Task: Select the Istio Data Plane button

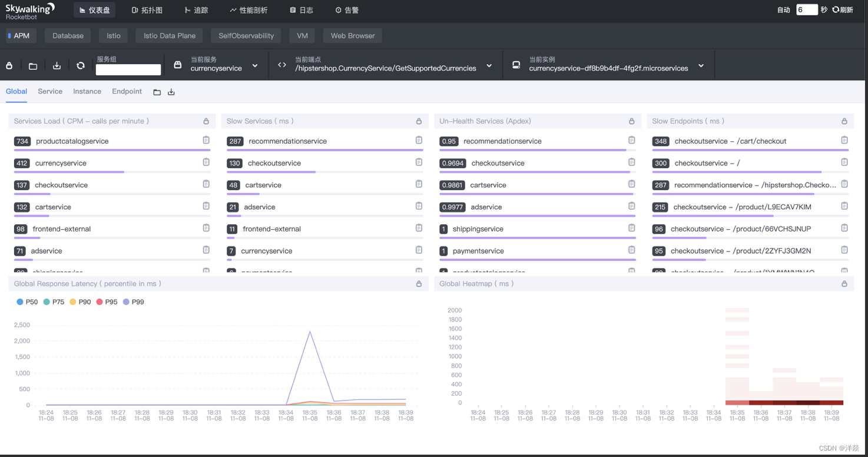Action: (170, 35)
